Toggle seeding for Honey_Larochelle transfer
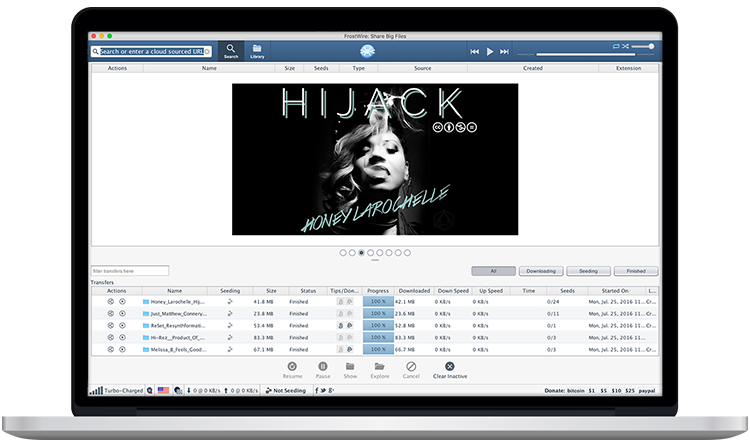This screenshot has width=750, height=445. (230, 301)
